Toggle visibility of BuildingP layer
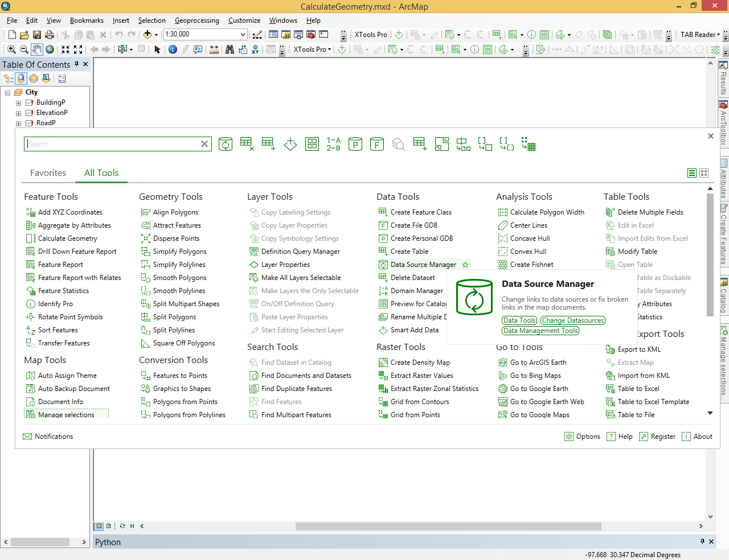This screenshot has width=729, height=560. (x=29, y=102)
